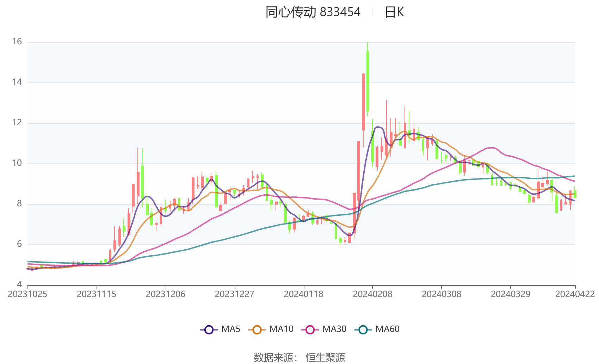Screen dimensions: 599x364
Task: Click the x-axis date label 20231115
Action: 97,294
